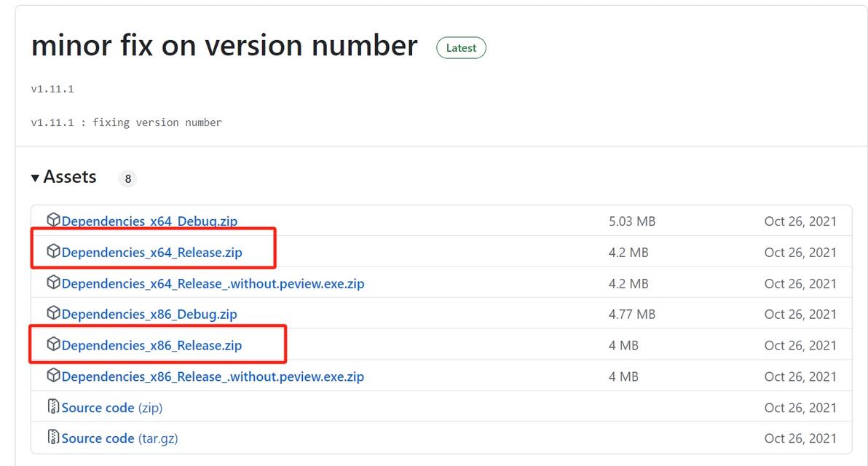Viewport: 868px width, 466px height.
Task: Click file icon beside Source code (tar.gz)
Action: (x=53, y=437)
